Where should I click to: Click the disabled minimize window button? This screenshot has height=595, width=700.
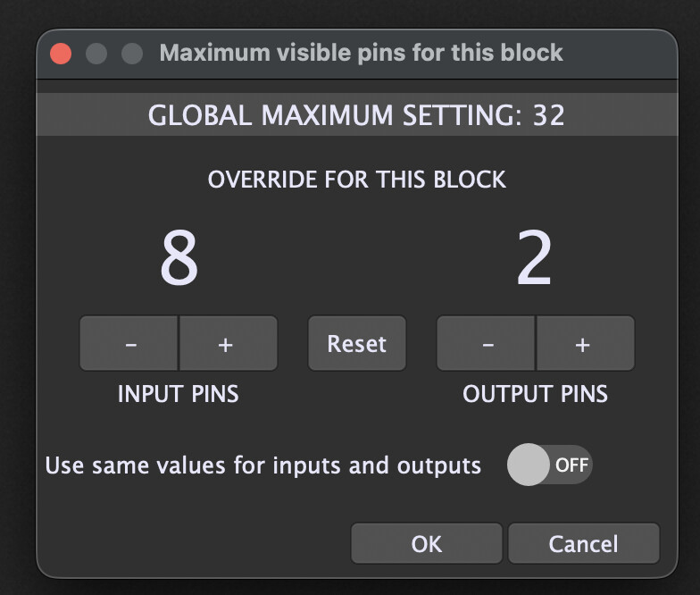(96, 54)
